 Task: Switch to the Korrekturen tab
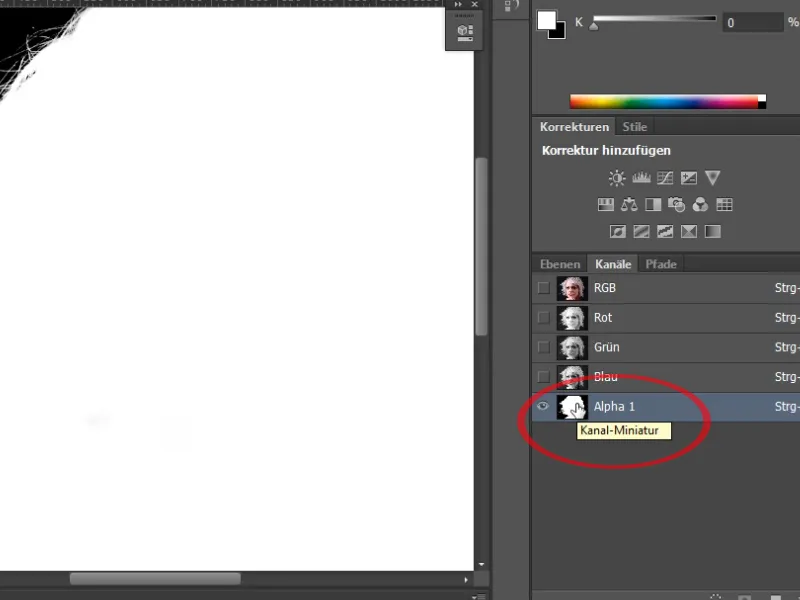coord(574,127)
